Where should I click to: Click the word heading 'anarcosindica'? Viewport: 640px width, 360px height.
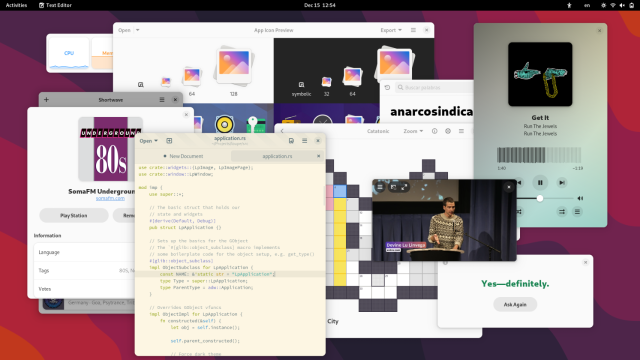431,111
